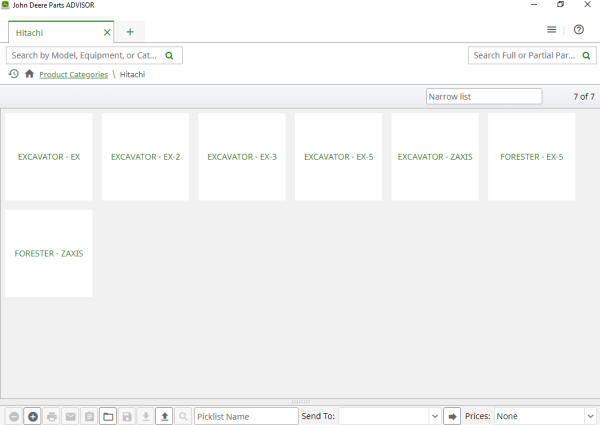
Task: Open the FORESTER - ZAXIS category tile
Action: [x=49, y=253]
